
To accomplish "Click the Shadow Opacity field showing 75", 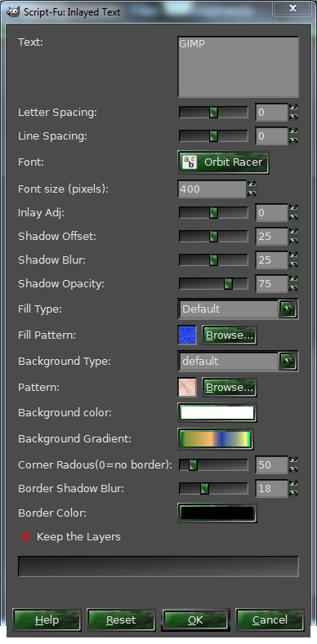I will pos(271,283).
